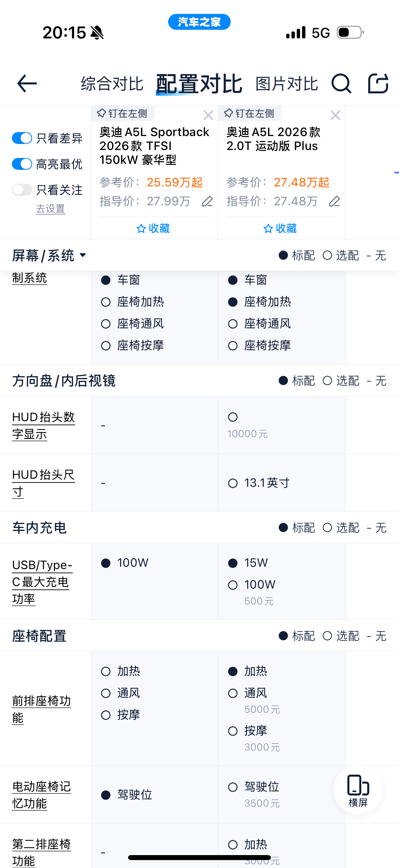Favorite A5L 运动版 Plus with 收藏
399x868 pixels.
(280, 228)
